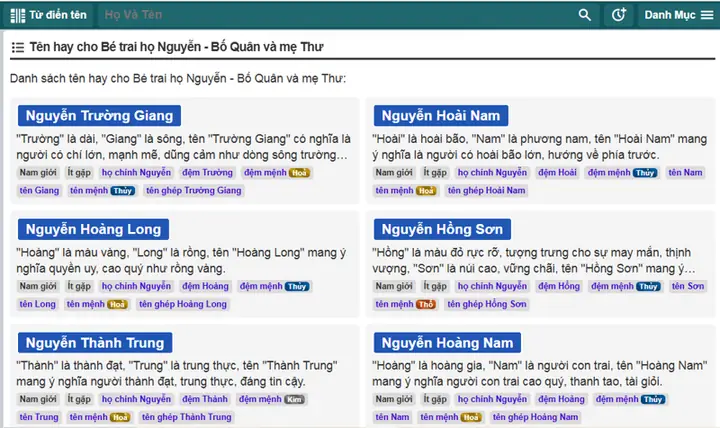Click Nam giới tag under Thành Trung
This screenshot has width=720, height=428.
coord(38,399)
